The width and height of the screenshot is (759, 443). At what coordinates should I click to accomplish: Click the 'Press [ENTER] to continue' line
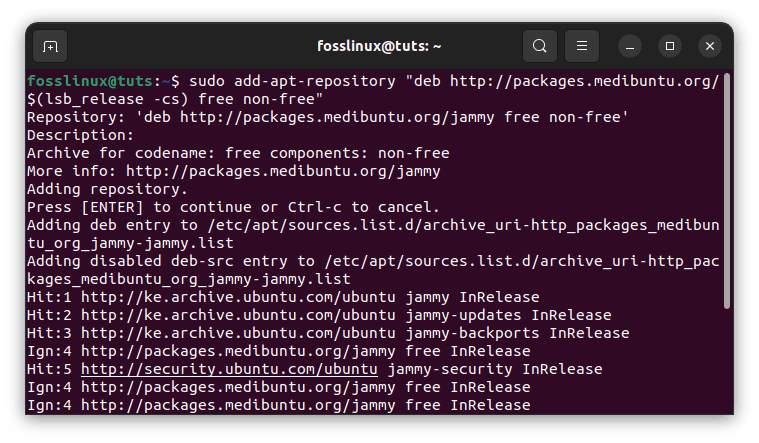click(233, 207)
